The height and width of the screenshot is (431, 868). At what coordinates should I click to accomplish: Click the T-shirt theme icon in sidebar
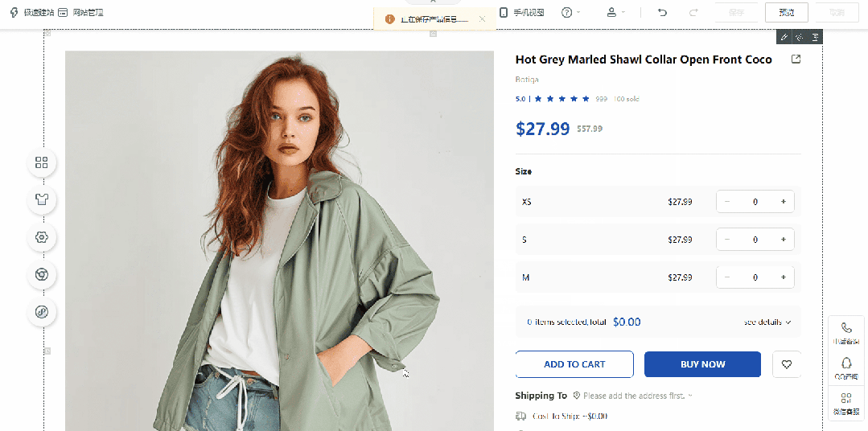click(42, 199)
